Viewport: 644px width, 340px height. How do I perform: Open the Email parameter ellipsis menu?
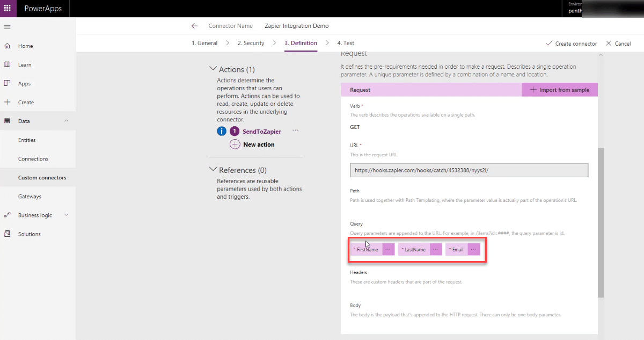pyautogui.click(x=473, y=250)
